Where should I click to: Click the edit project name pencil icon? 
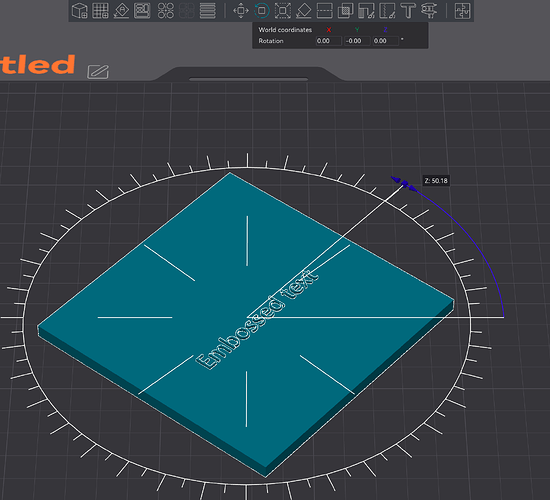(x=98, y=72)
